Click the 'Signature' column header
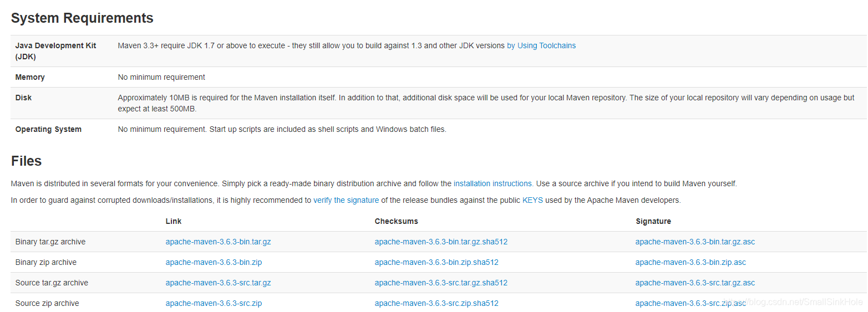Screen dimensions: 868x312 (x=653, y=221)
